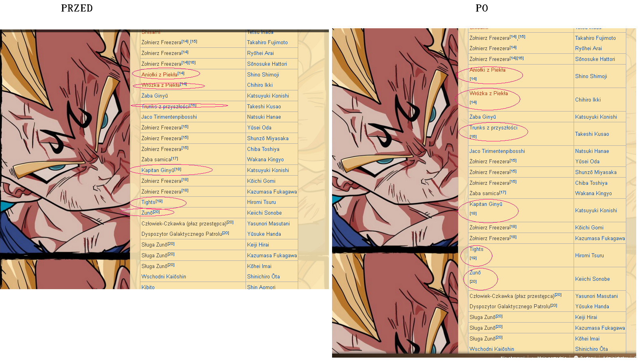
Task: Open Kapitan Ginyū link in PRZED screenshot
Action: coord(157,170)
